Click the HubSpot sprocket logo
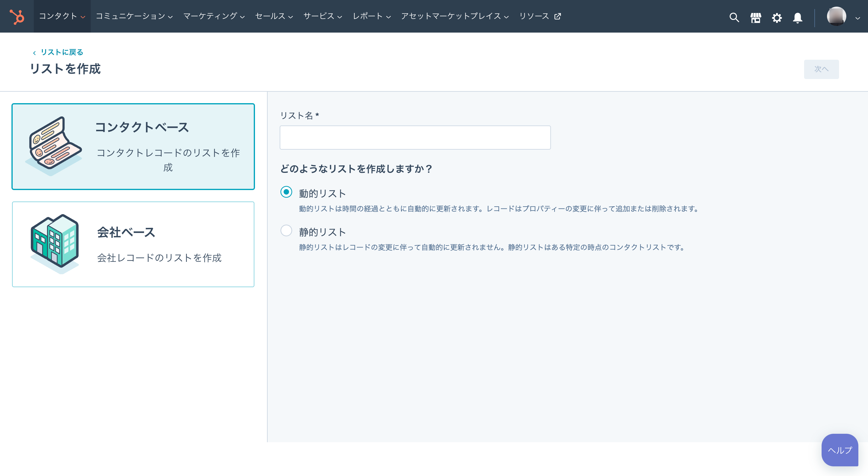 pos(17,17)
